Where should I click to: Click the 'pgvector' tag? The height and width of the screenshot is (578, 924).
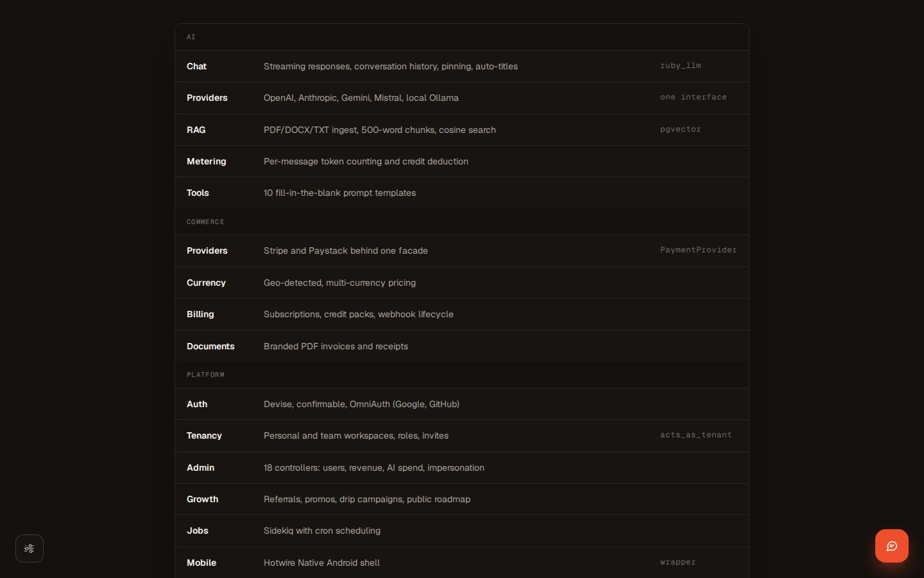point(680,129)
